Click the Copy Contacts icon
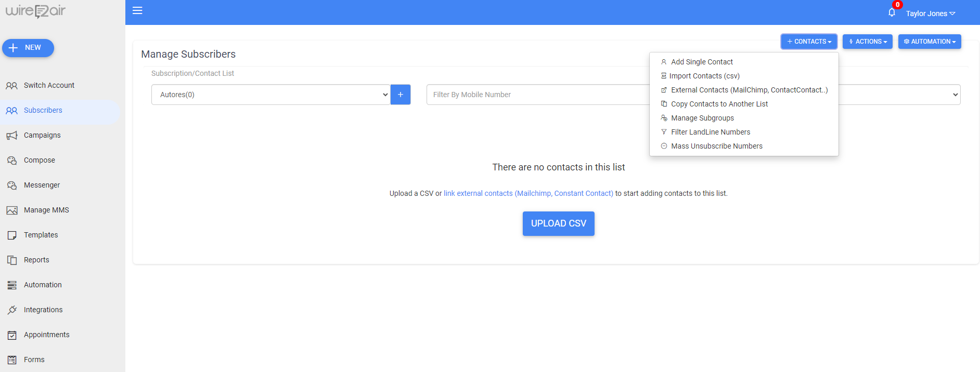Viewport: 980px width, 372px height. coord(664,104)
